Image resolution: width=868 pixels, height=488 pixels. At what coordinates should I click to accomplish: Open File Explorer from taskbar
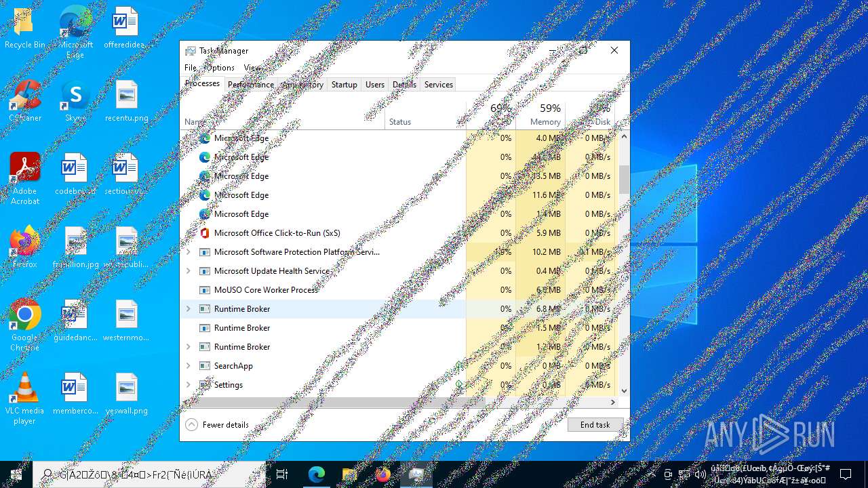pyautogui.click(x=349, y=474)
